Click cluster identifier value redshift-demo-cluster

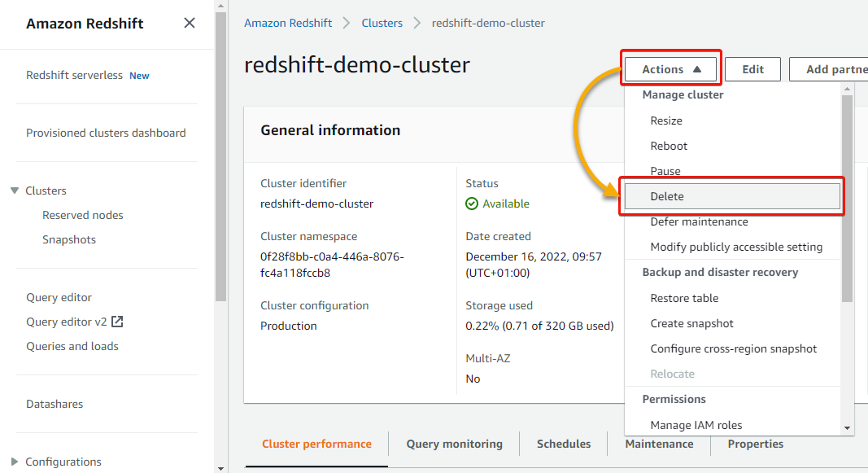pyautogui.click(x=316, y=204)
